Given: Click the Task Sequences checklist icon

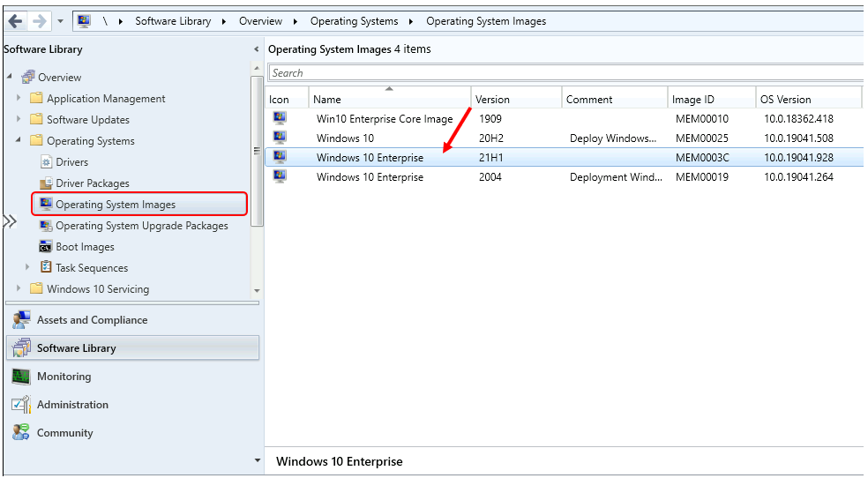Looking at the screenshot, I should click(46, 267).
